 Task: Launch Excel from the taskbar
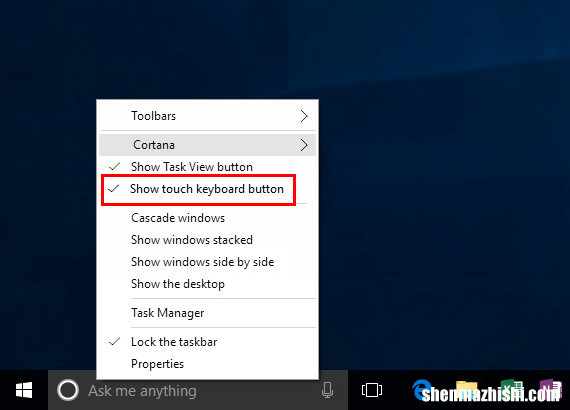point(511,390)
